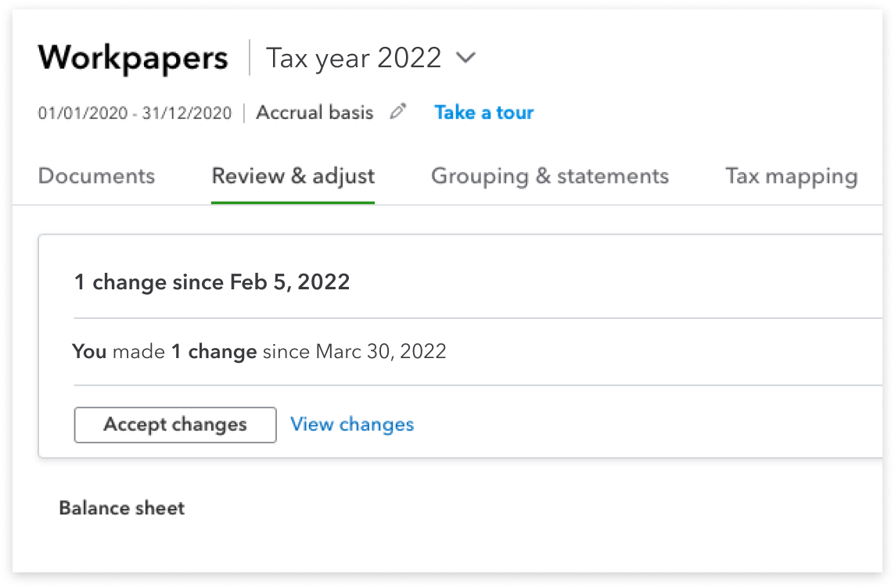This screenshot has width=895, height=588.
Task: Click the '1 change since Feb 5, 2022' heading
Action: click(x=212, y=282)
